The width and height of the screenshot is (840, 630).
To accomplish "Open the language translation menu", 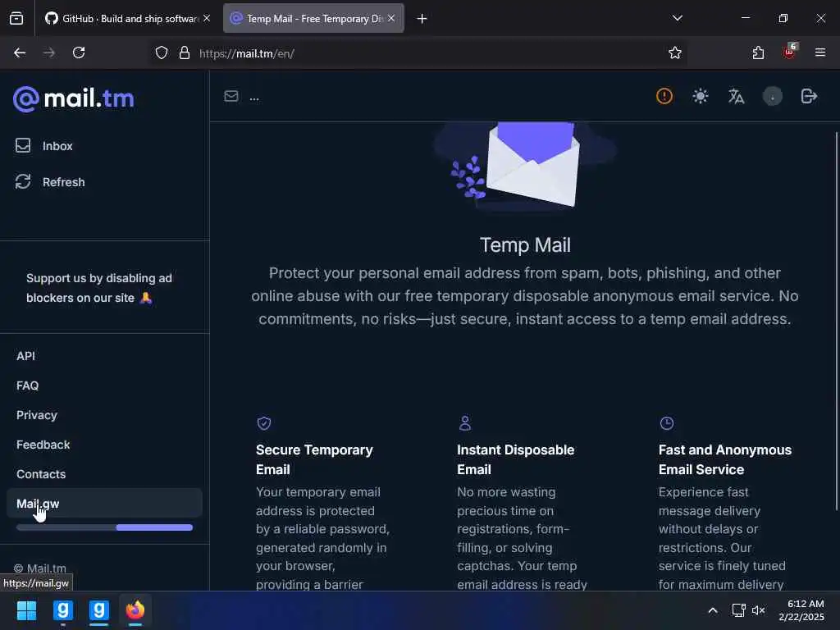I will (736, 97).
